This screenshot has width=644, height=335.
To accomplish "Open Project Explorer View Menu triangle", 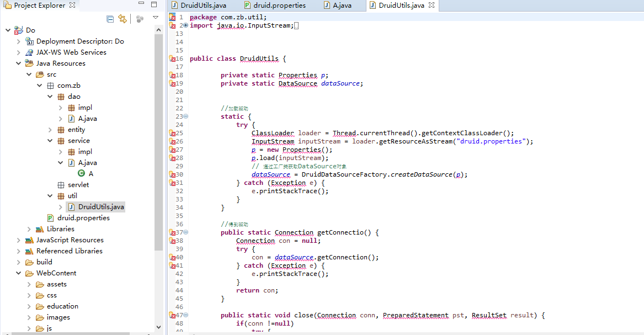I will pos(156,18).
